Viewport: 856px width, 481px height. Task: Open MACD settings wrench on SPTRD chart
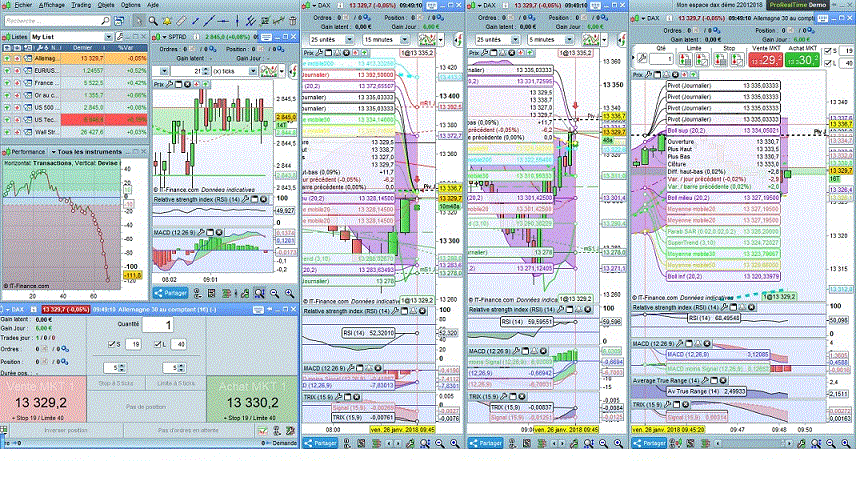tap(201, 233)
